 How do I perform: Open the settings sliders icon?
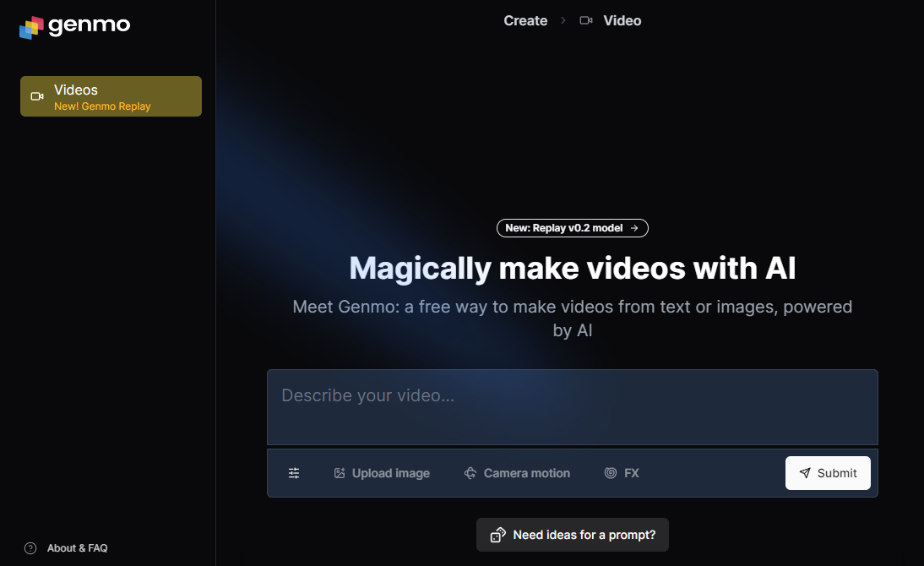point(294,473)
